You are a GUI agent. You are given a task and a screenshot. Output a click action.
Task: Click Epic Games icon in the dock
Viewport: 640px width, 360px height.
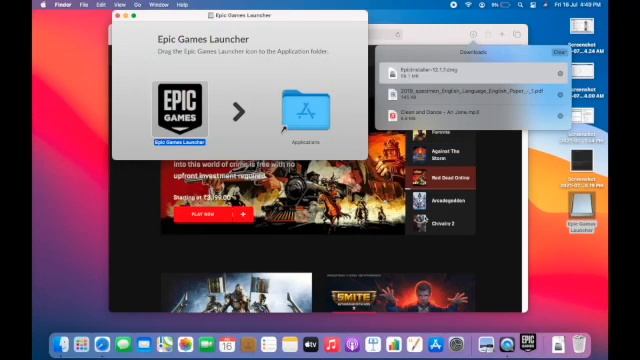pos(528,343)
